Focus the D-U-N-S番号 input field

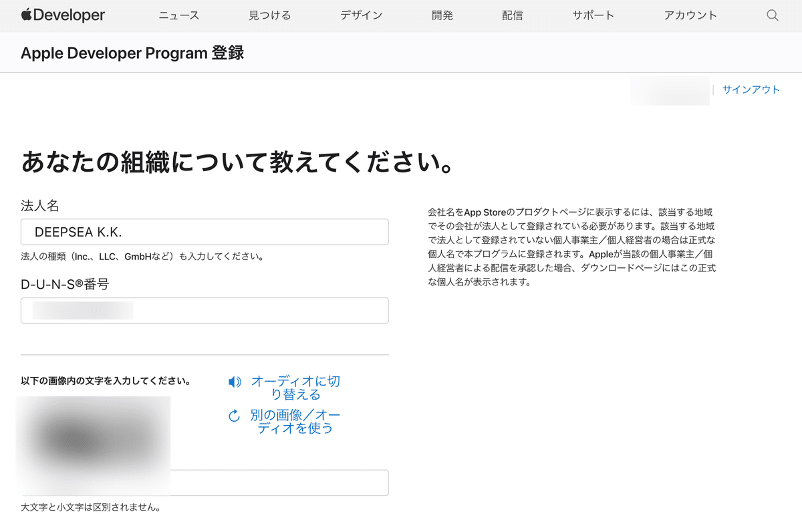point(205,311)
